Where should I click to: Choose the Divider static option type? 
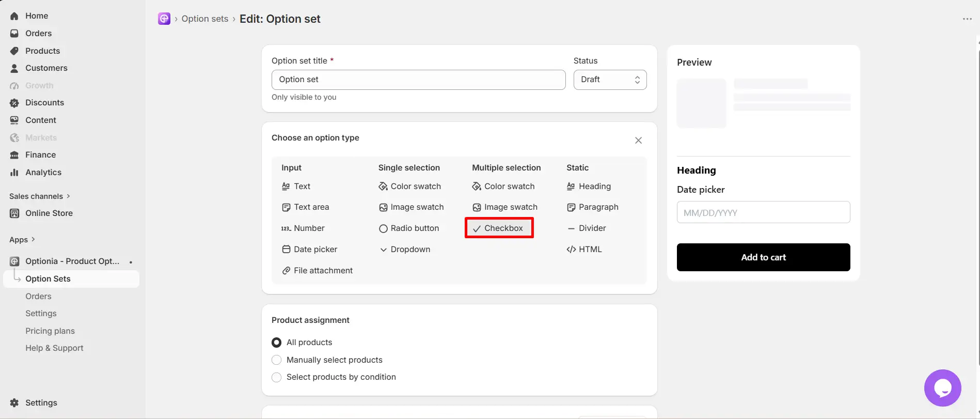click(x=587, y=228)
